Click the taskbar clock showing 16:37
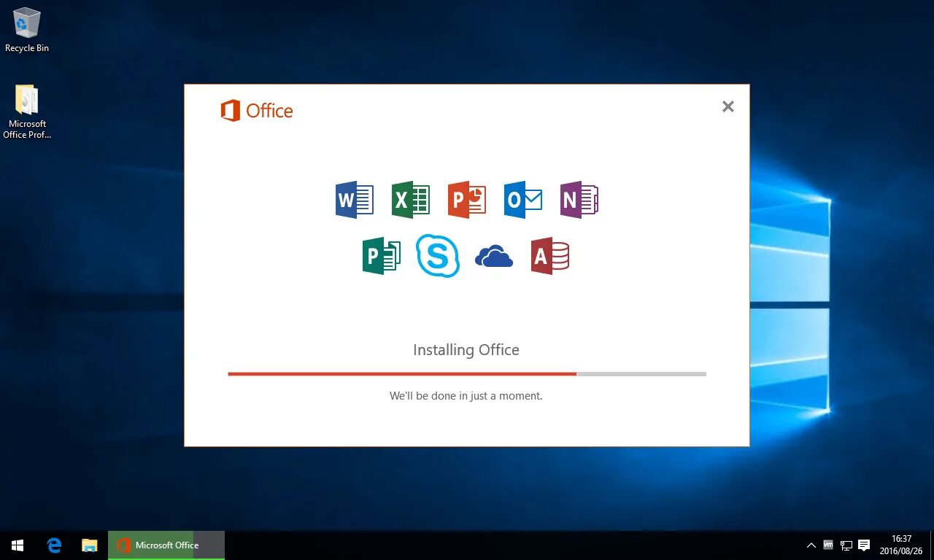934x560 pixels. 901,545
